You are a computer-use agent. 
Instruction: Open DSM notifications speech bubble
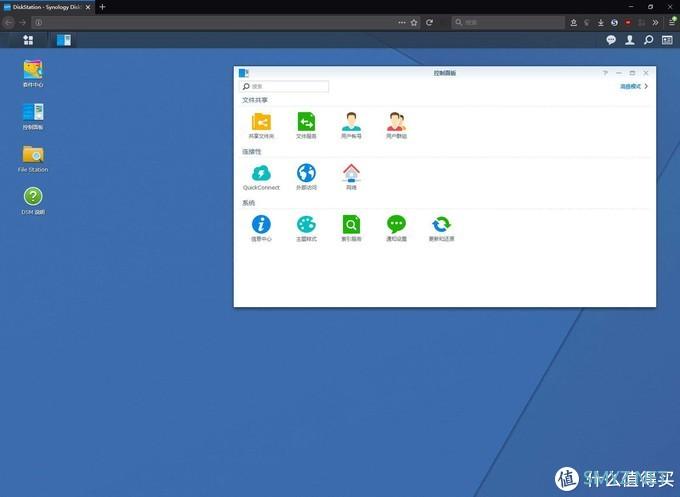(x=611, y=40)
